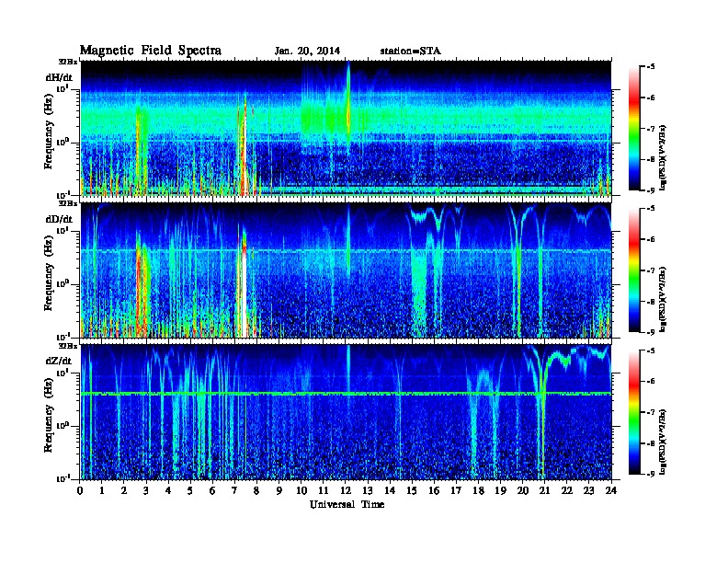
Task: Click the "22" hour tick label
Action: point(567,491)
